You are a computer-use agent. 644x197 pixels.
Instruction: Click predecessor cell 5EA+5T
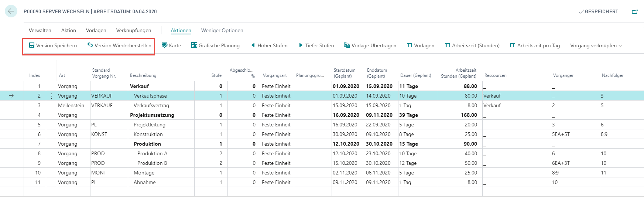click(x=575, y=134)
